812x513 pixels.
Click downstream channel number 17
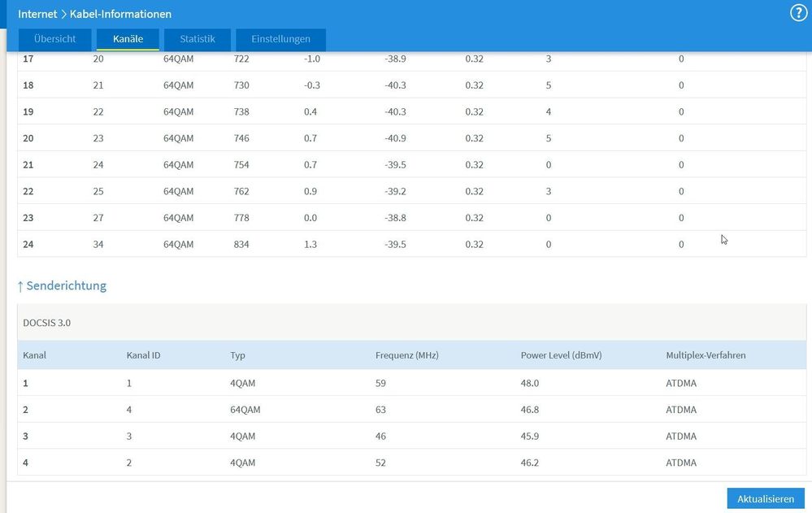click(x=28, y=59)
